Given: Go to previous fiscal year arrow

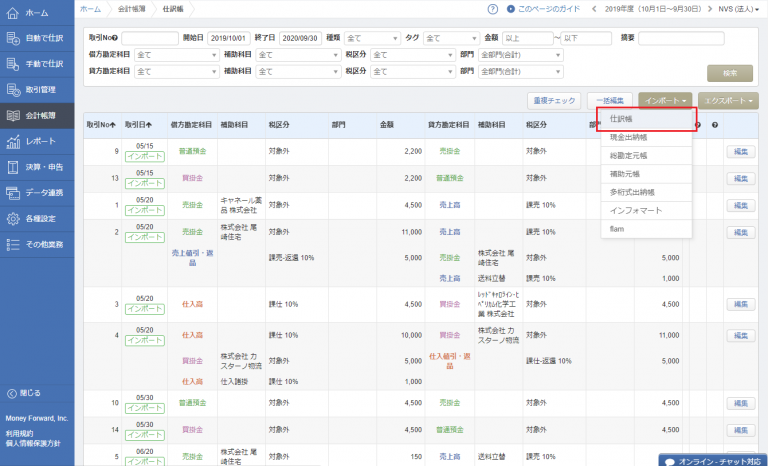Looking at the screenshot, I should (594, 9).
